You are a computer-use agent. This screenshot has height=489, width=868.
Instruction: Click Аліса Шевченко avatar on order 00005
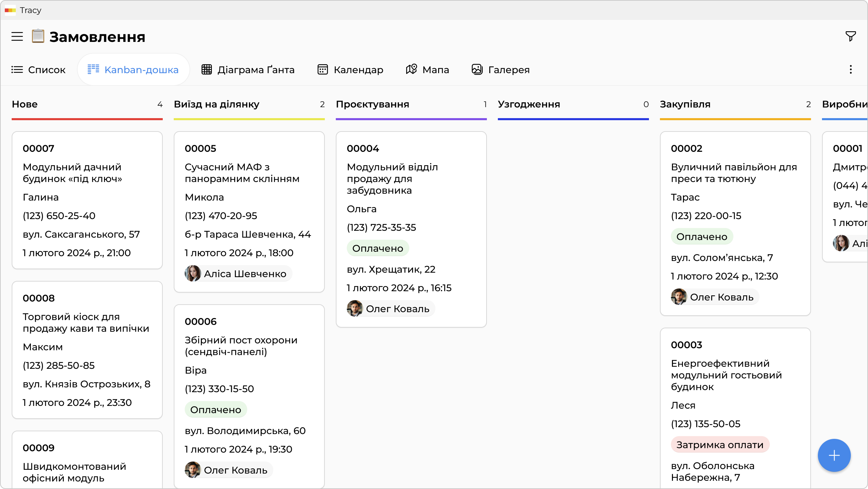point(193,274)
